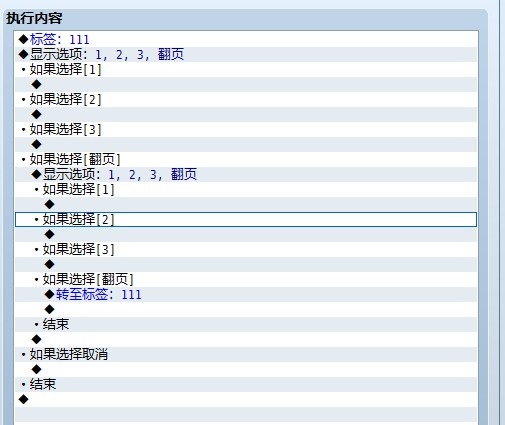Click the highlighted indented 如果选择[2] row
Viewport: 505px width, 425px height.
246,219
